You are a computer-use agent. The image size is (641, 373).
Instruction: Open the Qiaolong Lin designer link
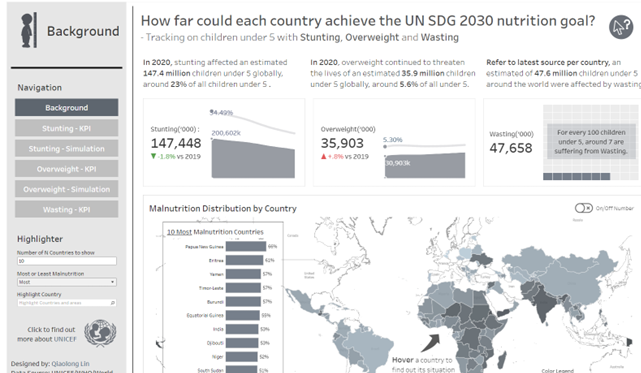[x=70, y=364]
